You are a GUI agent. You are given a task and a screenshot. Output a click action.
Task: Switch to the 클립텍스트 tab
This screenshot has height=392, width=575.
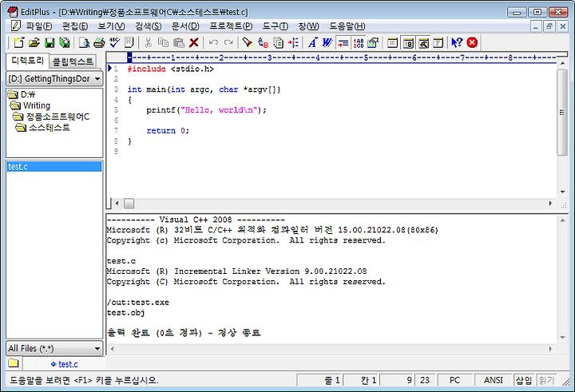[73, 61]
